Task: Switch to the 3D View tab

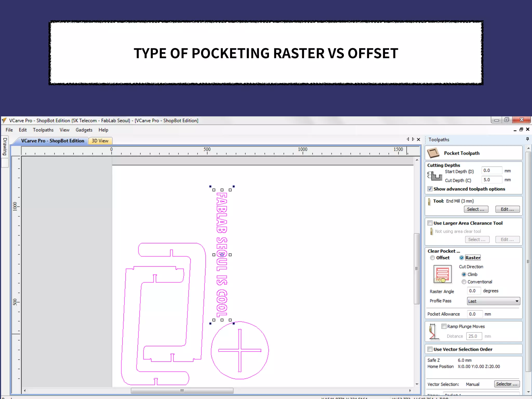Action: (x=100, y=141)
